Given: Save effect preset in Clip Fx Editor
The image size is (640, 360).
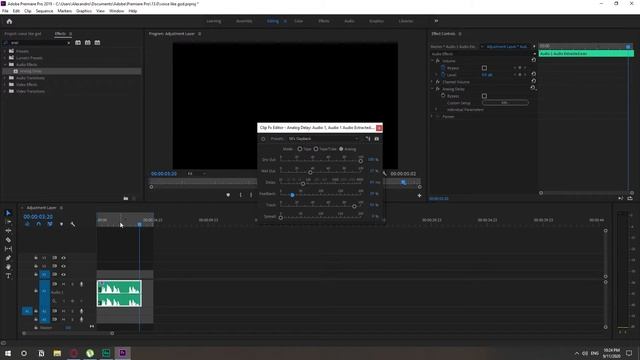Looking at the screenshot, I should click(368, 139).
